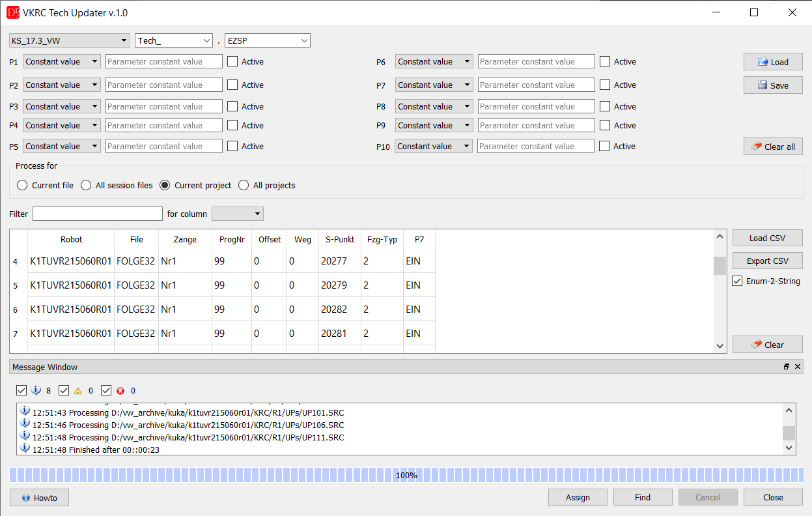
Task: Click the message log scrollbar down arrow
Action: click(789, 448)
